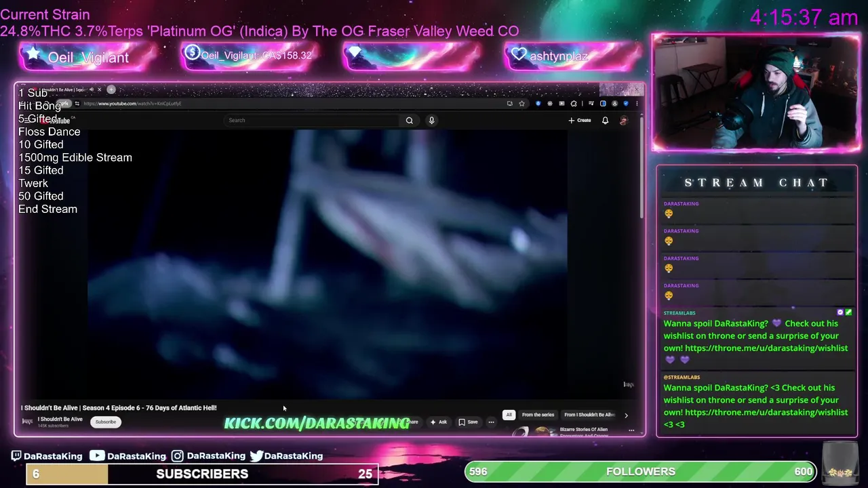The image size is (868, 488).
Task: Click the browser address bar URL
Action: pyautogui.click(x=132, y=104)
